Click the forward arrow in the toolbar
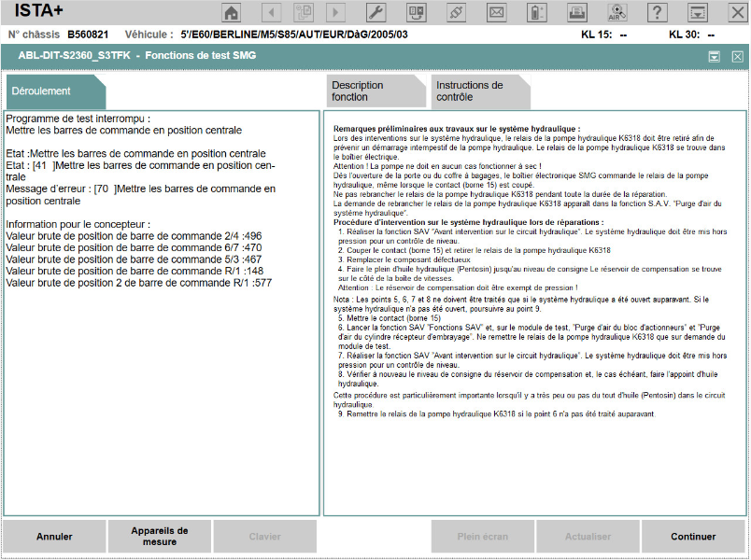 [x=335, y=12]
